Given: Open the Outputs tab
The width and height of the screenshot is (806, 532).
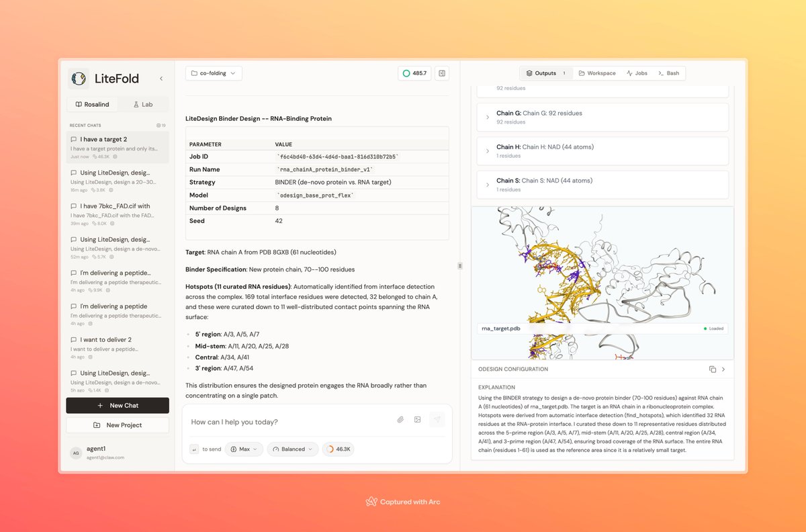Looking at the screenshot, I should (x=545, y=73).
